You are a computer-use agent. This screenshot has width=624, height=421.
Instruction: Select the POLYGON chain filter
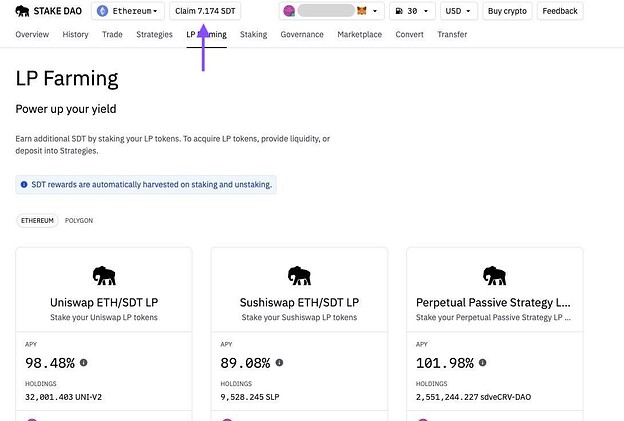pyautogui.click(x=79, y=220)
